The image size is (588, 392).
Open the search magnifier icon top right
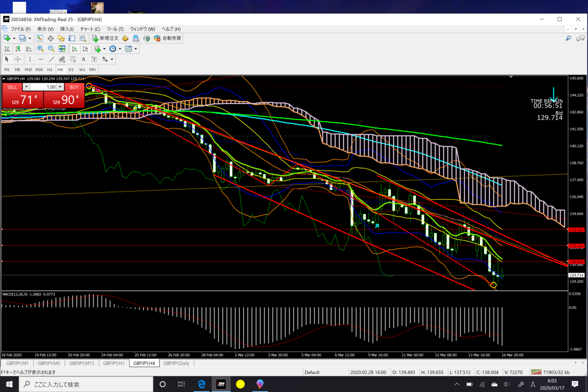point(568,38)
